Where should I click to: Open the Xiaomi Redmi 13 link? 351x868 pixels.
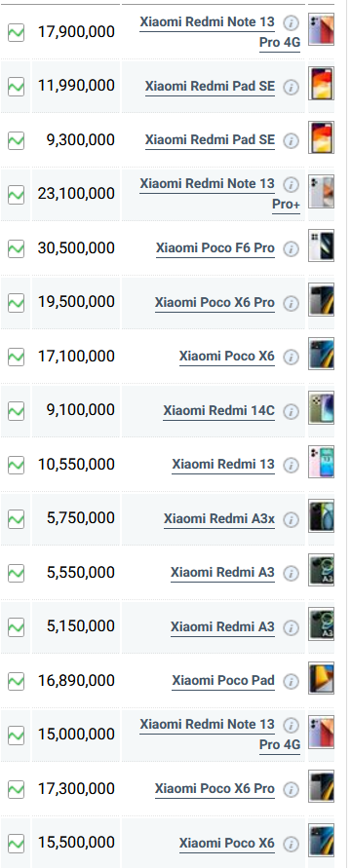pos(223,464)
